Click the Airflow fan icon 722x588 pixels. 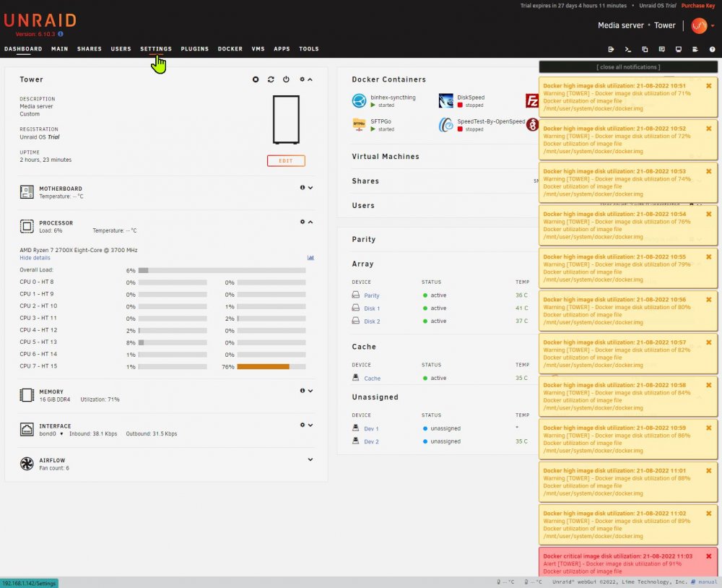click(27, 464)
